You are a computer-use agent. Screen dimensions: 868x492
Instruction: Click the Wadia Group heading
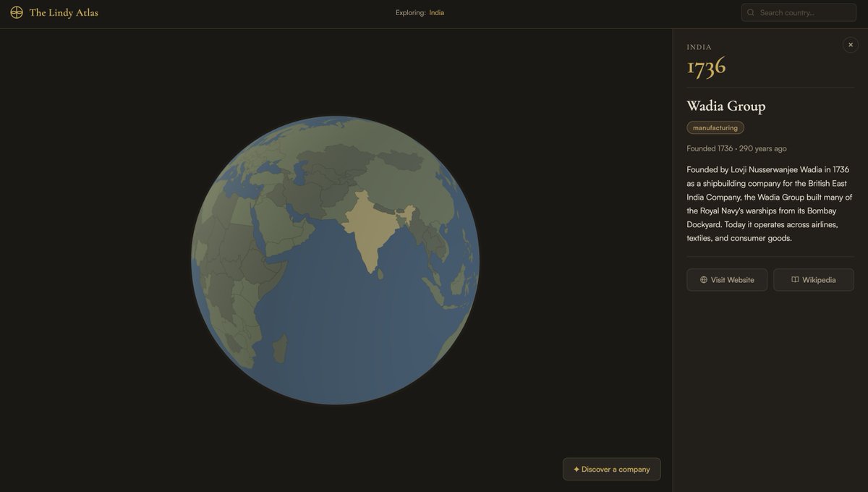point(726,106)
